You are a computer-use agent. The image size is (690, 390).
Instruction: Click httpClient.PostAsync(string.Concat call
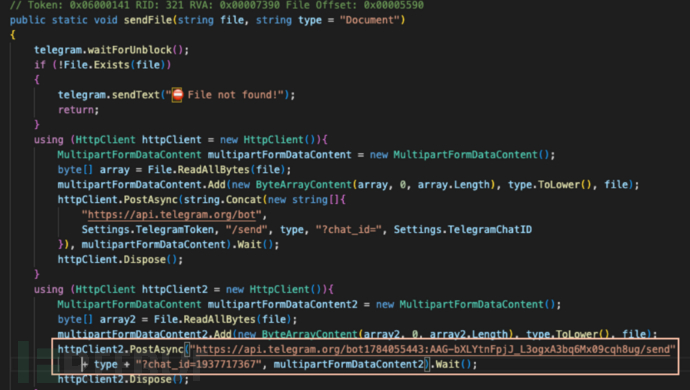click(202, 199)
